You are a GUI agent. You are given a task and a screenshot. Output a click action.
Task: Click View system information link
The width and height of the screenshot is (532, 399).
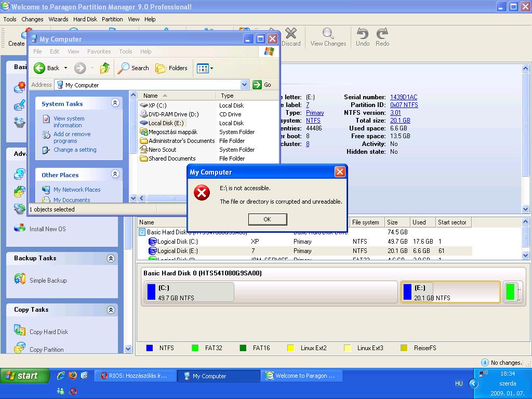69,122
